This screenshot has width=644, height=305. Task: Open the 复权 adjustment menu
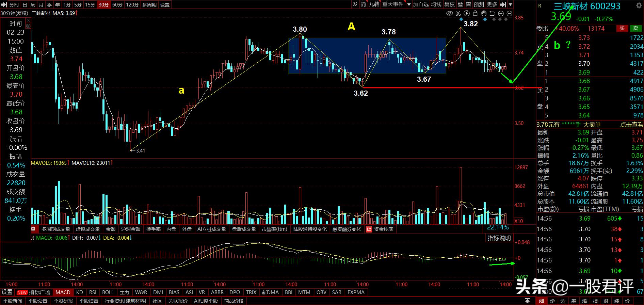pos(450,4)
